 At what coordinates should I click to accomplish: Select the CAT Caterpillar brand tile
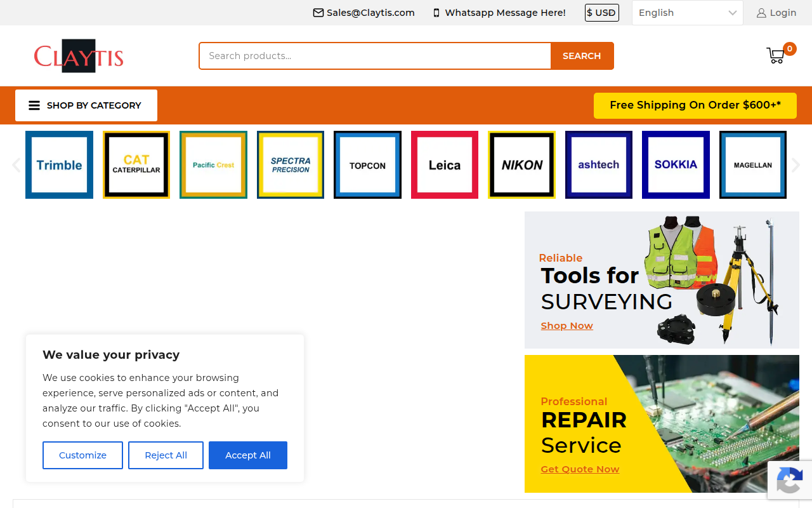pyautogui.click(x=136, y=164)
